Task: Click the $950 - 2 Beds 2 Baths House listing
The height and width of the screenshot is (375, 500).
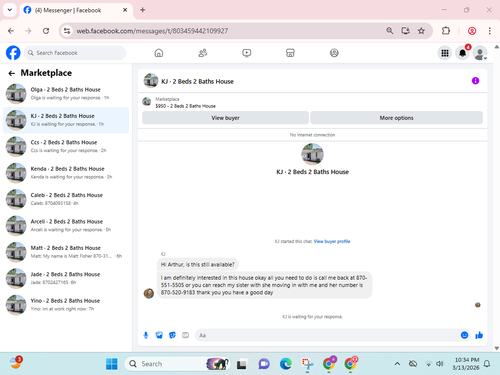Action: coord(185,106)
